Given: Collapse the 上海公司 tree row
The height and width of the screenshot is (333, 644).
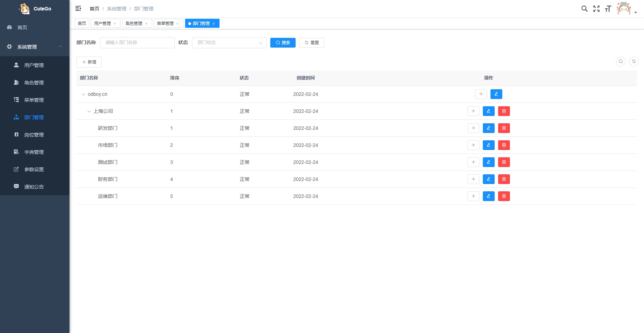Looking at the screenshot, I should (x=89, y=111).
